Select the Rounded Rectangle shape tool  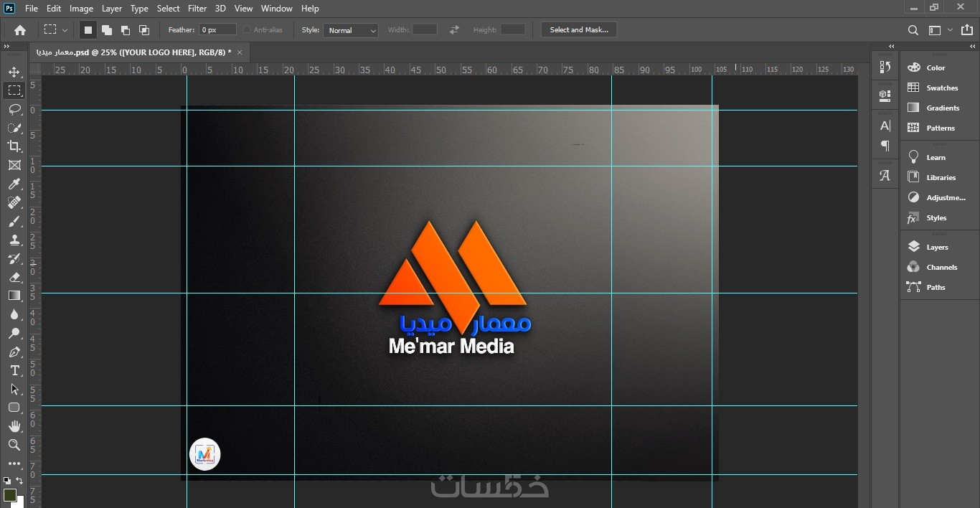pyautogui.click(x=14, y=408)
